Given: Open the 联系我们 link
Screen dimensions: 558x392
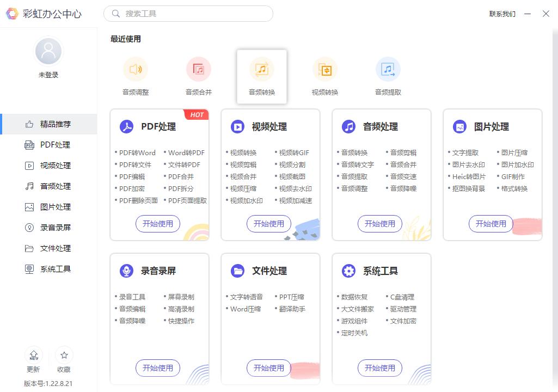Looking at the screenshot, I should 502,14.
